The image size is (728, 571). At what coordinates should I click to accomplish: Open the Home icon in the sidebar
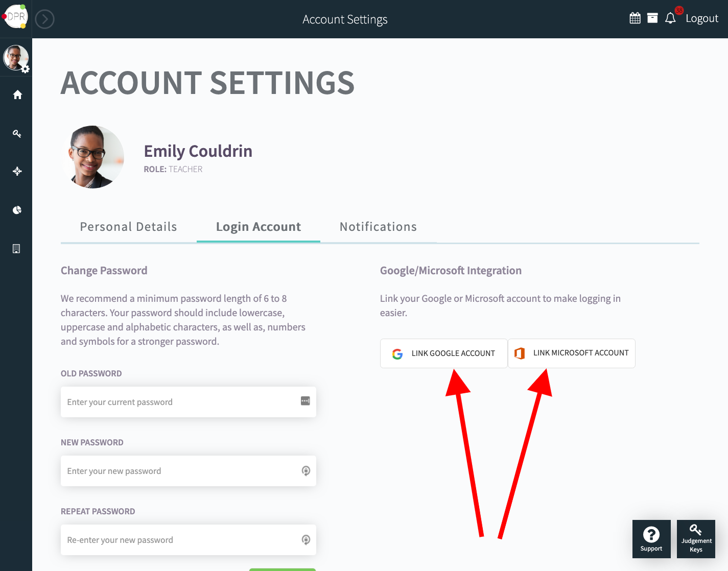[x=17, y=94]
